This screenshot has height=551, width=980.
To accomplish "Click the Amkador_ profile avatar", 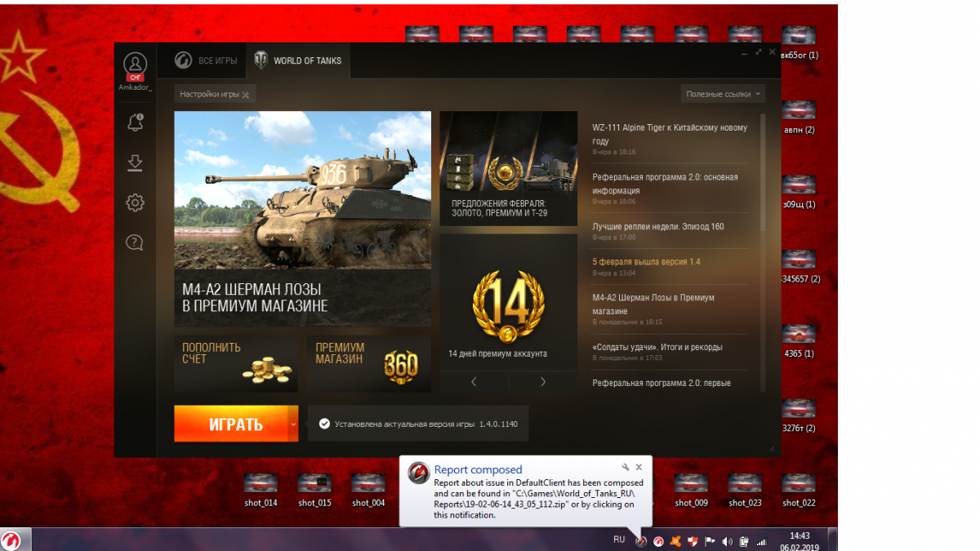I will [x=135, y=64].
